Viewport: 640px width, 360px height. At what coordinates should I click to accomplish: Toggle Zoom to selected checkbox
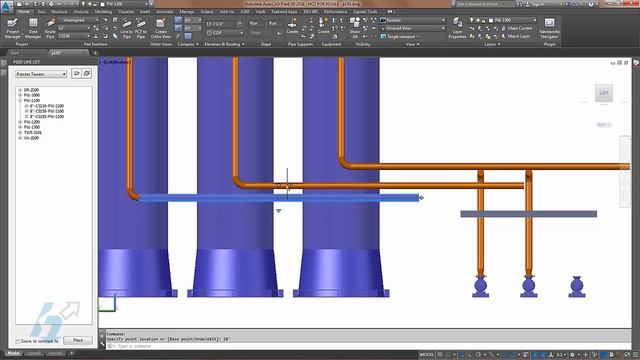pos(17,341)
